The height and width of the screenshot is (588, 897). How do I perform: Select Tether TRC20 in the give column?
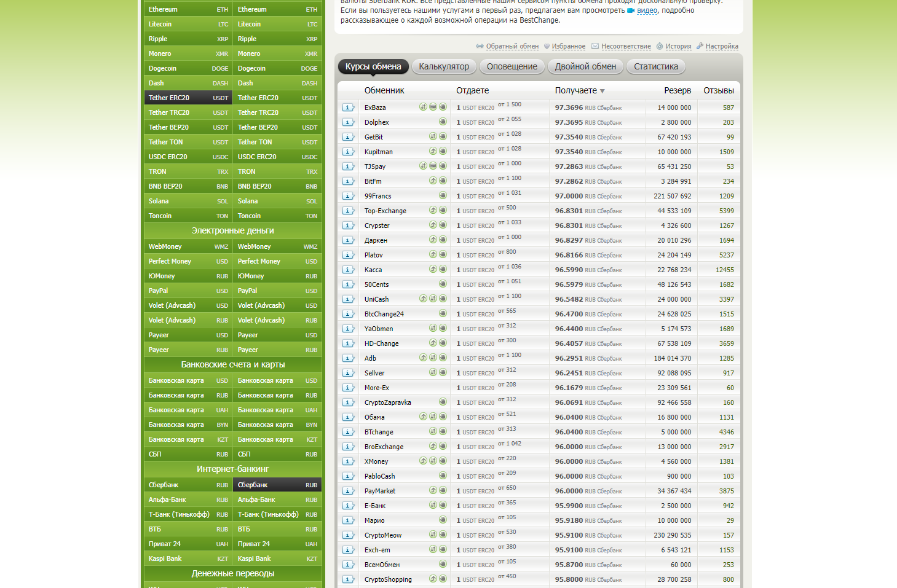[x=169, y=112]
